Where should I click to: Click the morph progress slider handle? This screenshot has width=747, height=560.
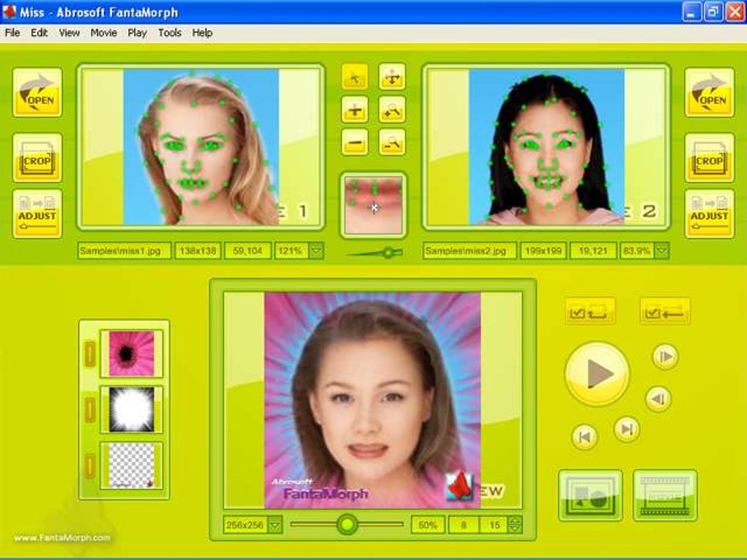coord(347,524)
